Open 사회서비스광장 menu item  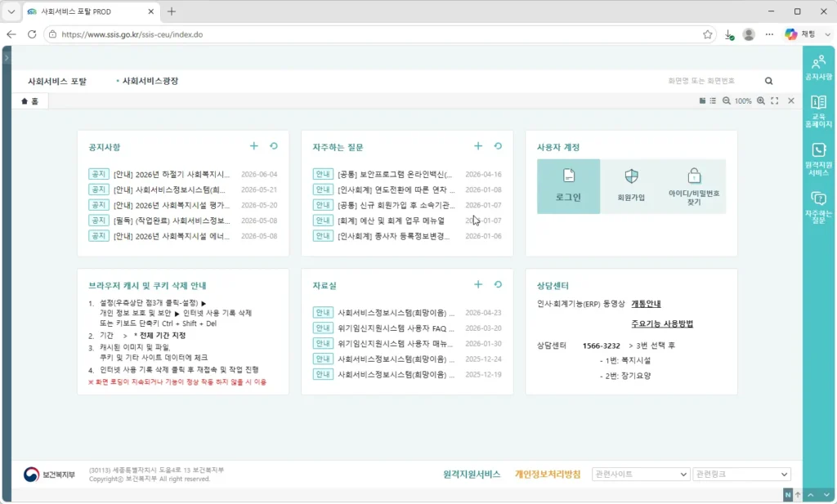150,81
